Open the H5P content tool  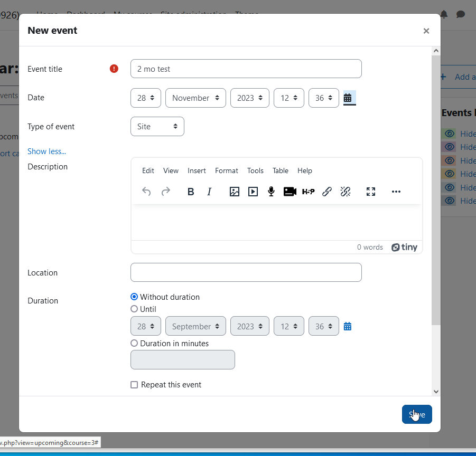(x=309, y=192)
